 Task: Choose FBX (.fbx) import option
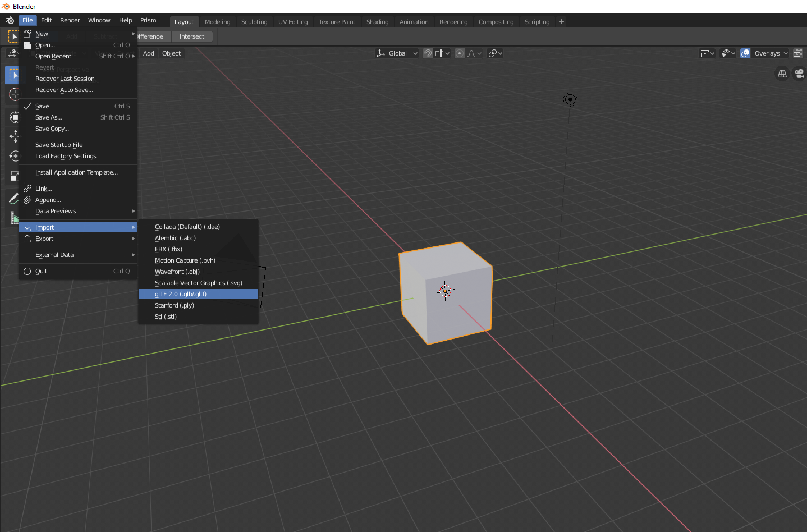tap(198, 249)
